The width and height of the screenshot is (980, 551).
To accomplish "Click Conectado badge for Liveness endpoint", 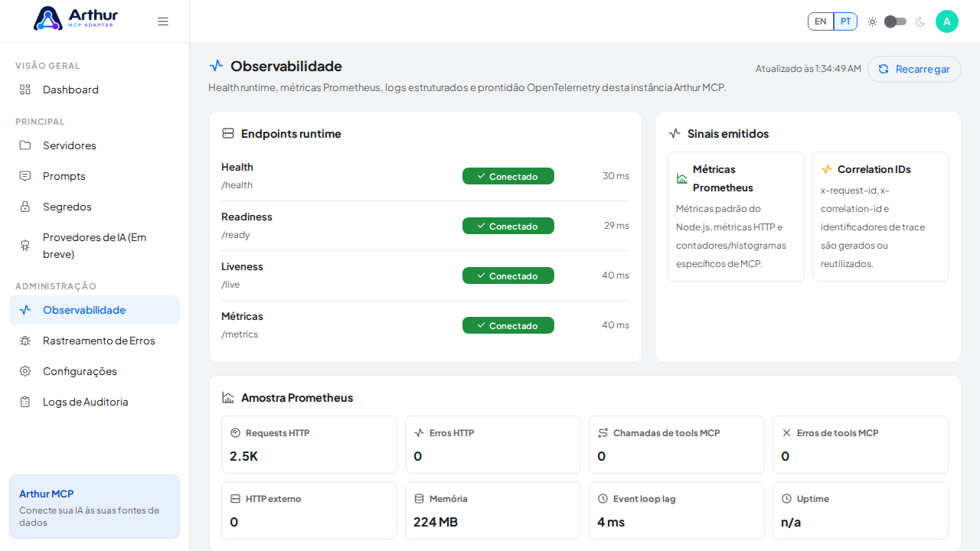I will pyautogui.click(x=508, y=275).
